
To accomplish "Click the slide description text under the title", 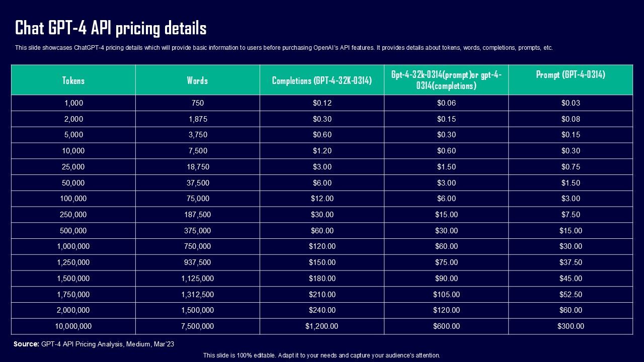I will pyautogui.click(x=284, y=48).
